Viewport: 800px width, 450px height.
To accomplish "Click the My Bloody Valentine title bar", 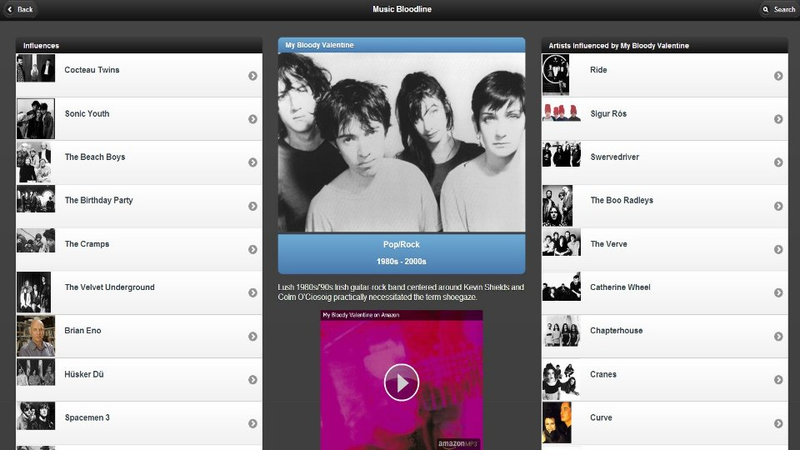I will [x=402, y=45].
